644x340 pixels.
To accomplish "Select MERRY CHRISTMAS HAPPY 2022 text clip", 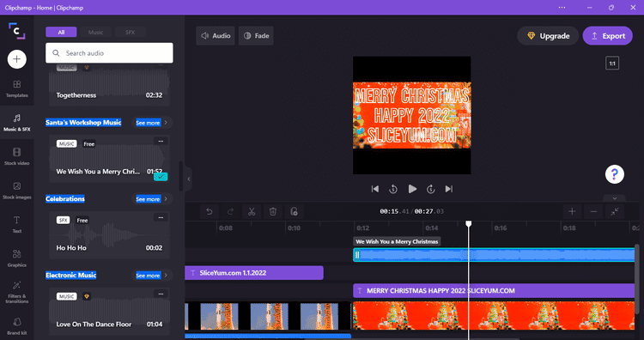I will (x=494, y=291).
